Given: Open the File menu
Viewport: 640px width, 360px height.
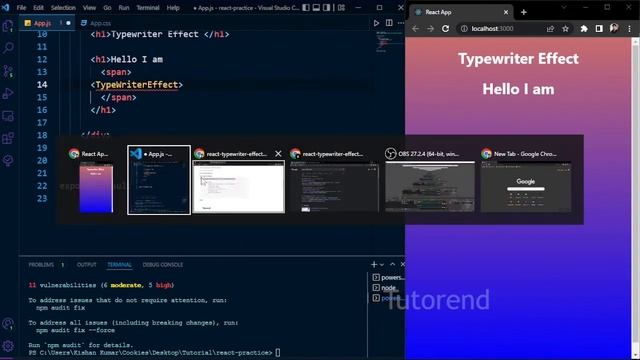Looking at the screenshot, I should click(x=21, y=7).
